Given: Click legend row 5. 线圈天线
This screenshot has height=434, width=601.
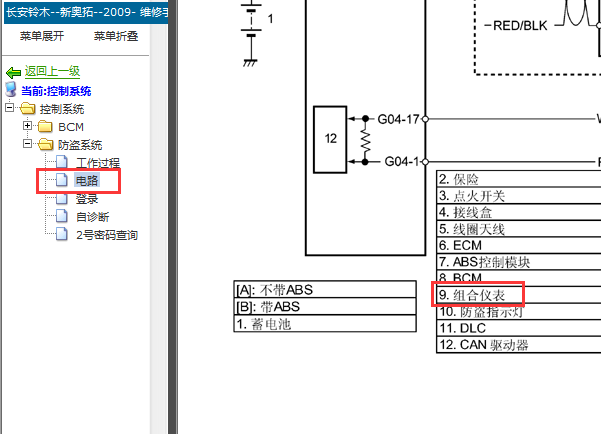Looking at the screenshot, I should coord(519,229).
